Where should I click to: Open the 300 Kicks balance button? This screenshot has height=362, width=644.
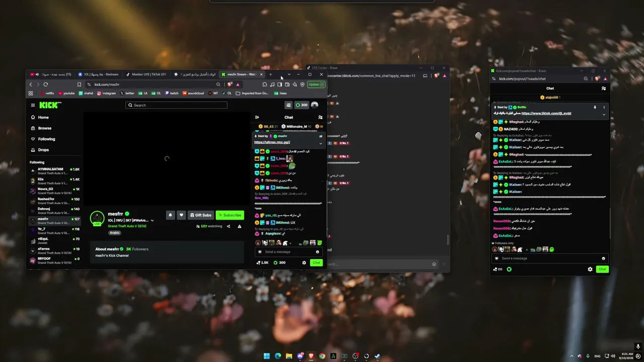[301, 105]
